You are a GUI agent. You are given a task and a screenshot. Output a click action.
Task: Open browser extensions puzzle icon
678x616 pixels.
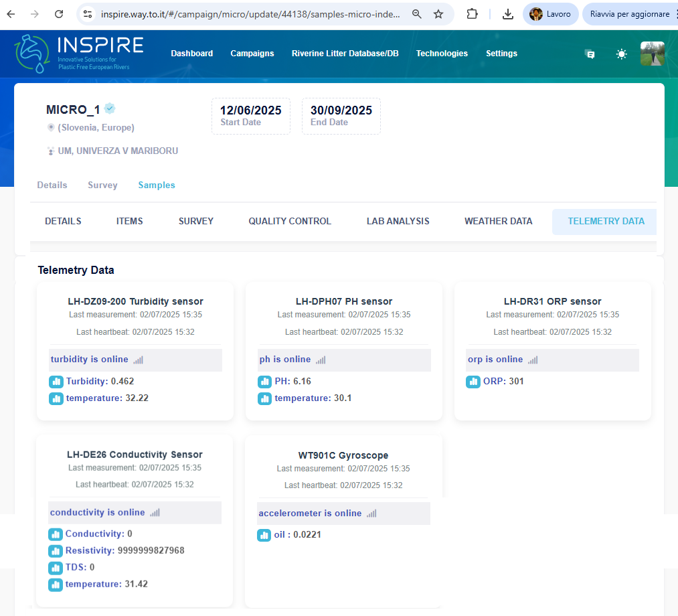point(473,14)
